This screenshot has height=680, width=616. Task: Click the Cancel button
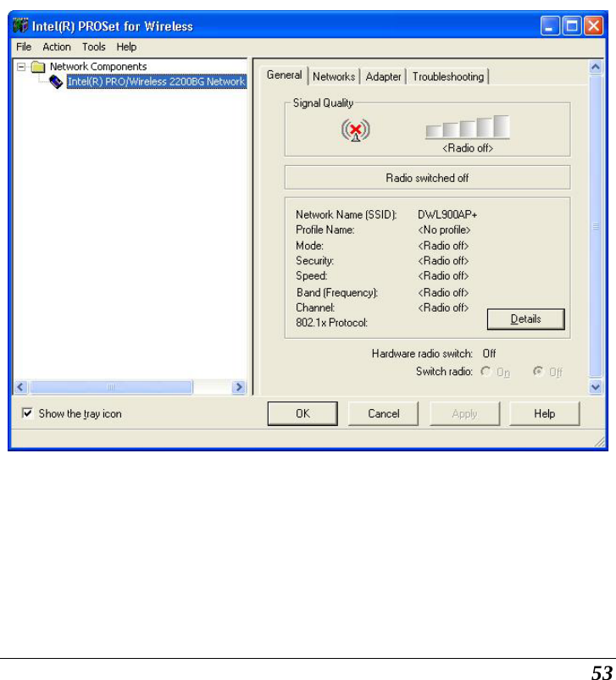coord(384,414)
